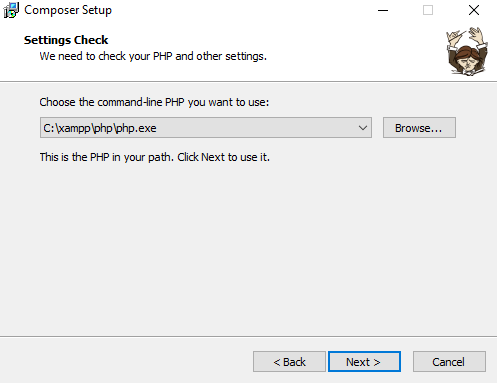Close the Composer Setup window
Image resolution: width=497 pixels, height=383 pixels.
coord(474,10)
